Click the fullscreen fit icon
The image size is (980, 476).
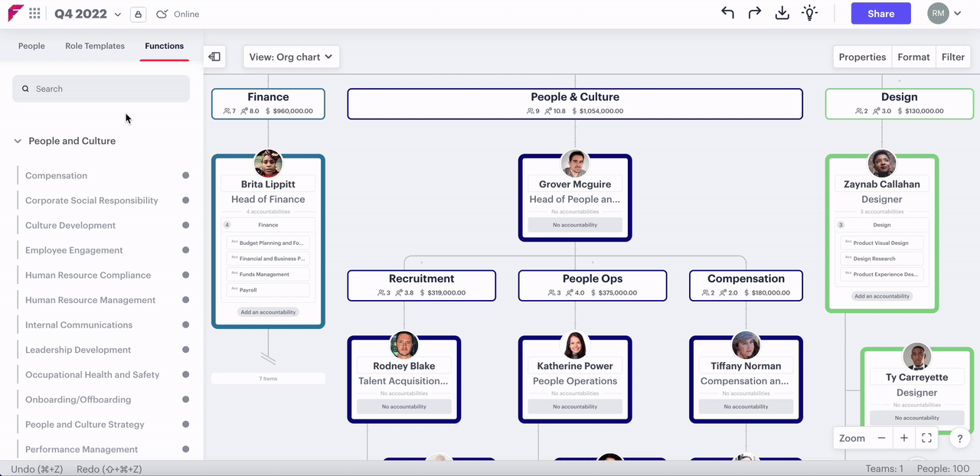point(926,438)
